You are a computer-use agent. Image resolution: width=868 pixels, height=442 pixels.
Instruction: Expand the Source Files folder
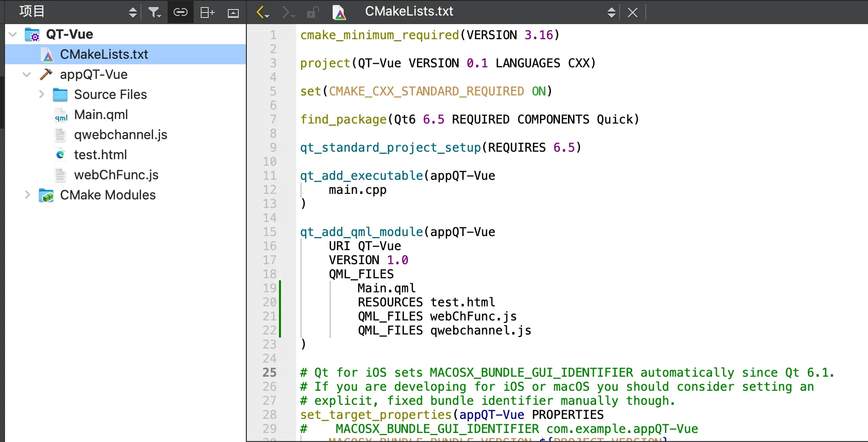pos(42,94)
